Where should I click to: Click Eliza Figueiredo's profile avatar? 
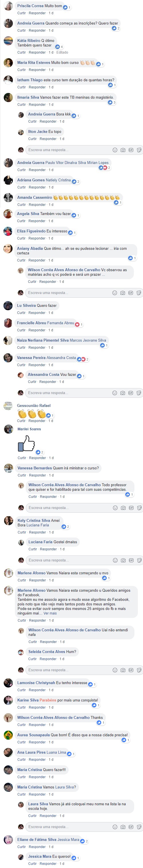(x=8, y=232)
